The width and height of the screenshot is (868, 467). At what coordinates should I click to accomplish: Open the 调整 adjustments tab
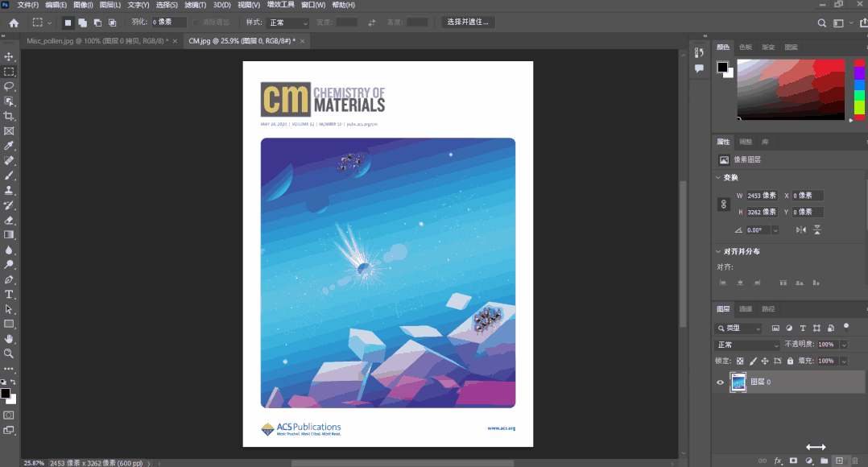point(746,142)
